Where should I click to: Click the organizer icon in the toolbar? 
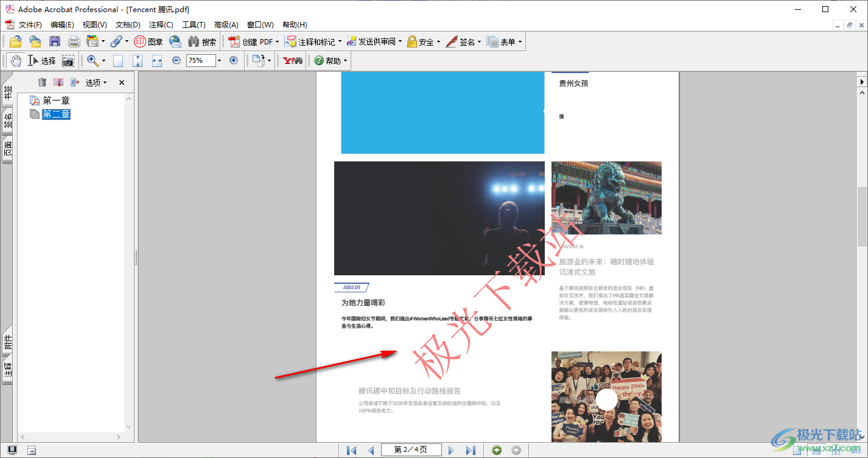[x=93, y=41]
